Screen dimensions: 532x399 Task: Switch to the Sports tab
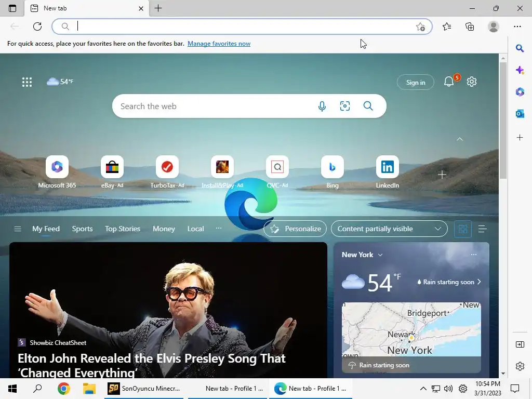click(82, 229)
